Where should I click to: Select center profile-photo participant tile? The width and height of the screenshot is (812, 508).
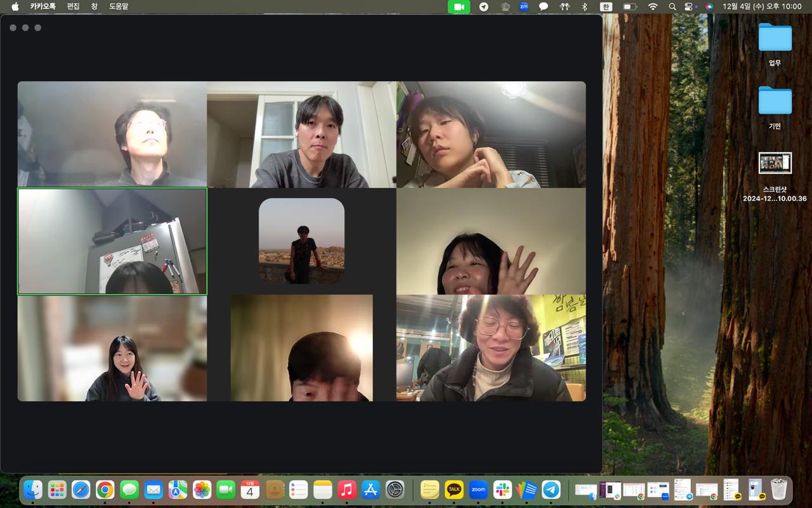coord(301,241)
